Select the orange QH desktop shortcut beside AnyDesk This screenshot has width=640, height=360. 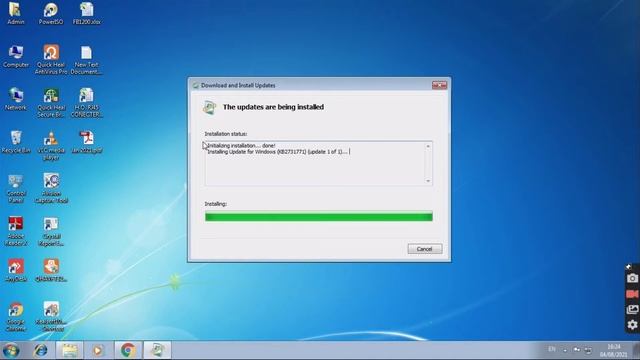(x=51, y=270)
